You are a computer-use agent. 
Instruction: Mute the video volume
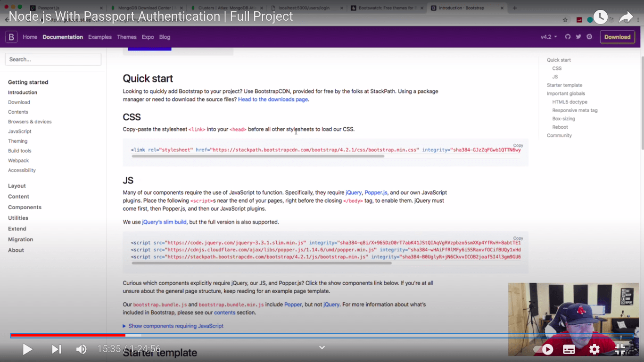pos(82,349)
